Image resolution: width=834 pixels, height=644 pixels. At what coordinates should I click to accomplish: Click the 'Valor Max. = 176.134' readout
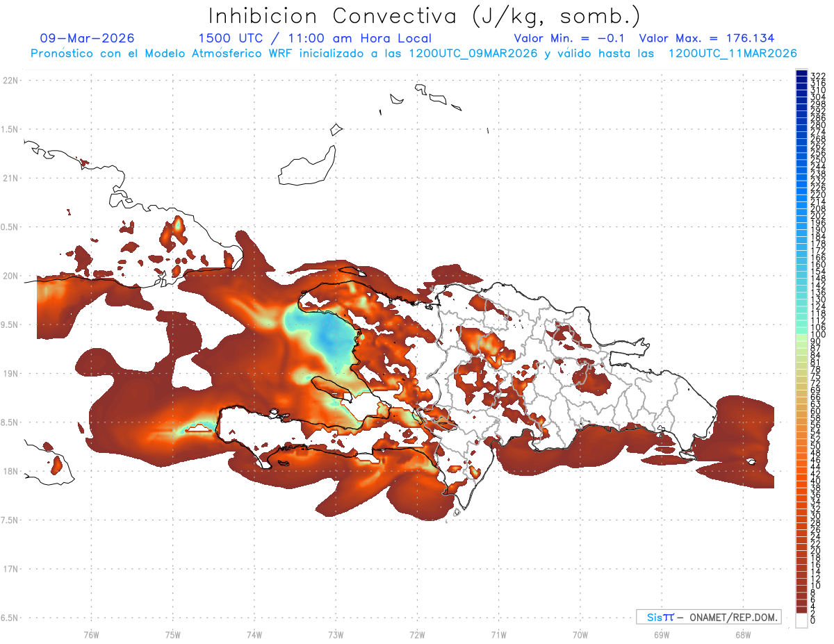tap(707, 38)
